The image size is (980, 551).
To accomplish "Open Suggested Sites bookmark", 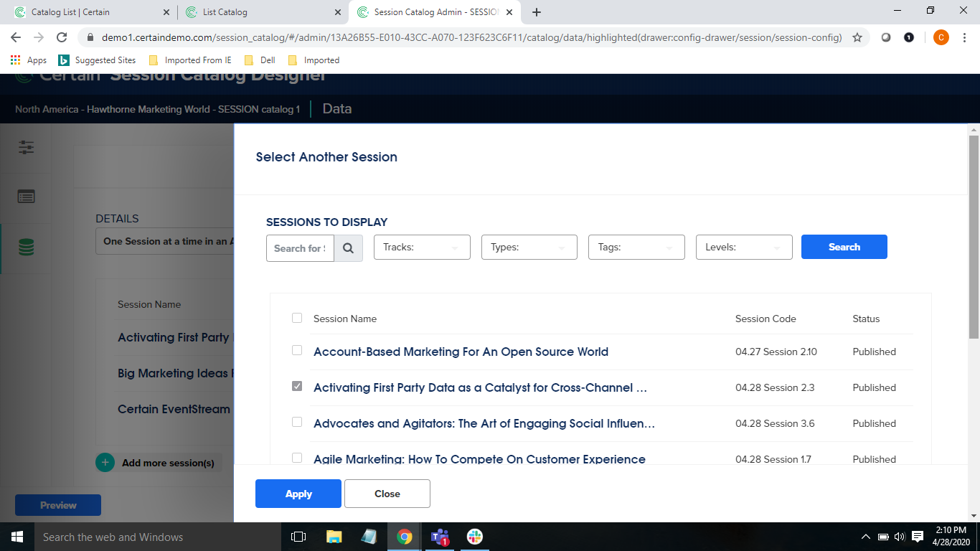I will (97, 60).
